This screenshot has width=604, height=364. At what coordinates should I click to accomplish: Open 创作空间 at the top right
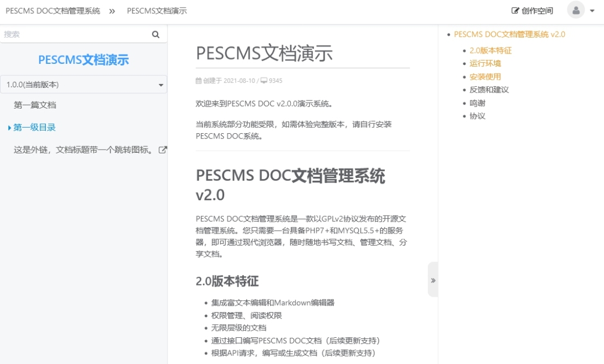536,10
